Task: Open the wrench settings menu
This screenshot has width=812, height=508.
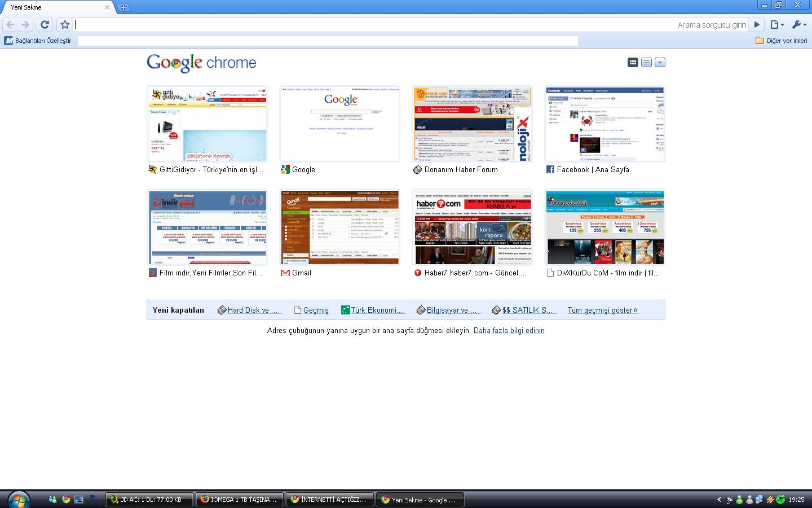Action: [x=799, y=24]
